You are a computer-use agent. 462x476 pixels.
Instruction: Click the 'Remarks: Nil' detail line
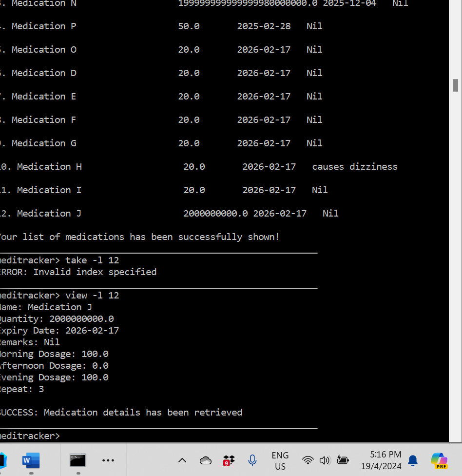point(30,342)
